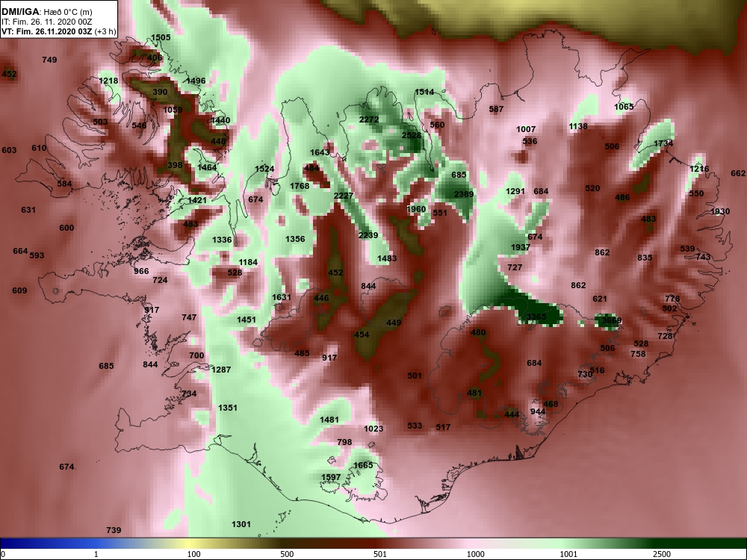Click the value 406 on the map

coord(155,57)
